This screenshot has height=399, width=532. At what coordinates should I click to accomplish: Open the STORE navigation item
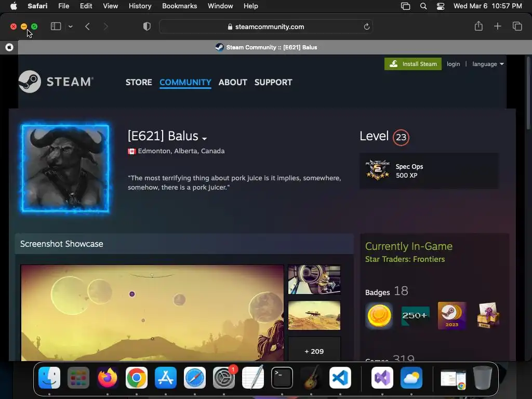[139, 83]
